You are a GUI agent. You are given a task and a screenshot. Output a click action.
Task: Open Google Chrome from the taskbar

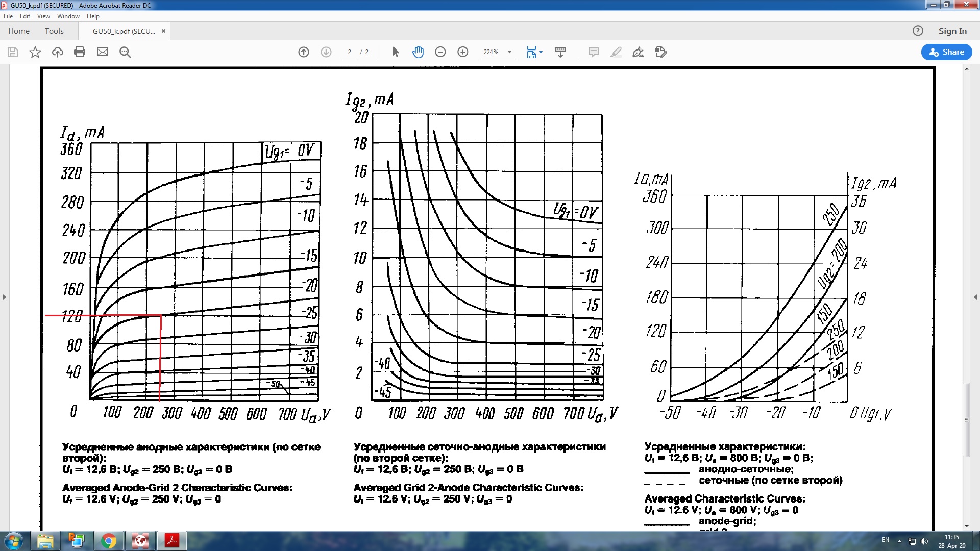tap(109, 541)
